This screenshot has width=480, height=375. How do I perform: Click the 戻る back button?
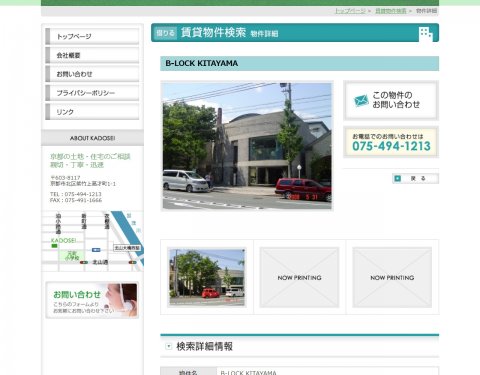(415, 179)
